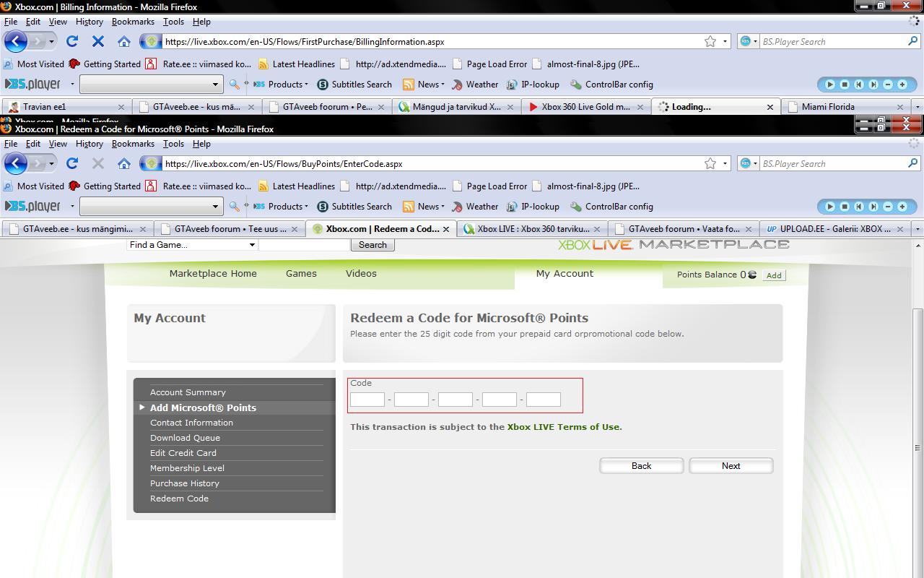Click the first code segment input box
This screenshot has width=924, height=578.
coord(367,400)
